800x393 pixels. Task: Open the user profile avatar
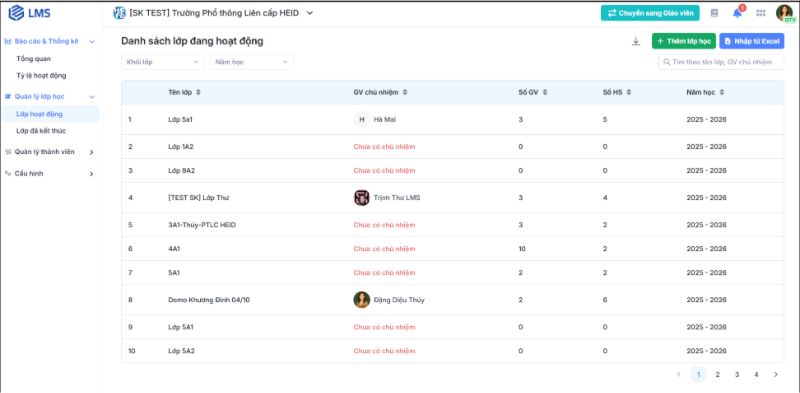tap(784, 13)
